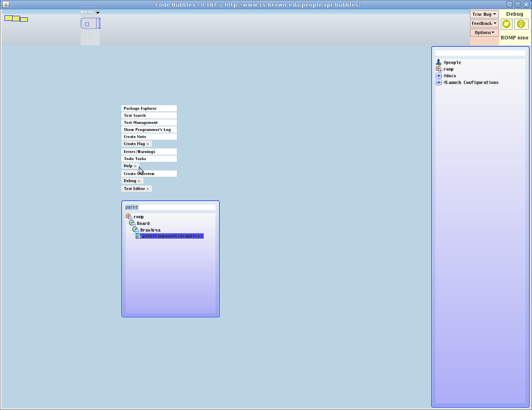Screen dimensions: 532x410
Task: Click the paintComponent method icon
Action: click(139, 236)
